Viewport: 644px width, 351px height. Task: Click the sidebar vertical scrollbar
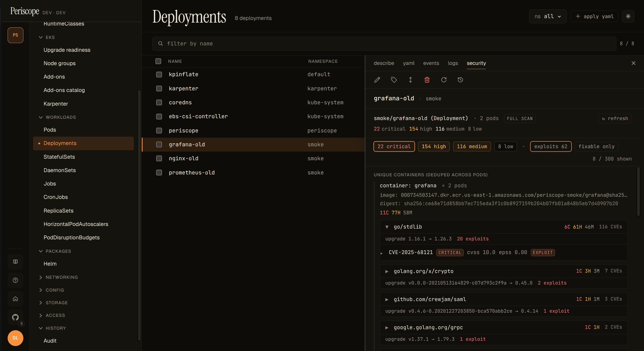139,215
